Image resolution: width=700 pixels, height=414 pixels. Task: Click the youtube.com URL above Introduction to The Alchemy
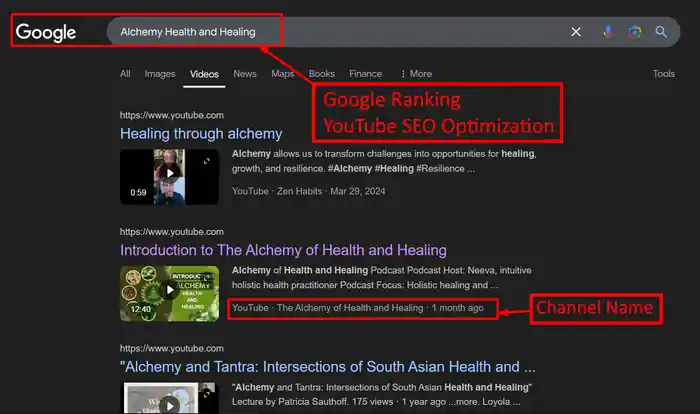coord(172,232)
